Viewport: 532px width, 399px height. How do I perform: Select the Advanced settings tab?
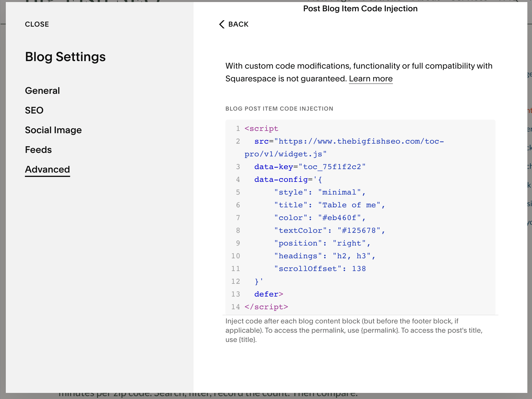click(x=47, y=169)
